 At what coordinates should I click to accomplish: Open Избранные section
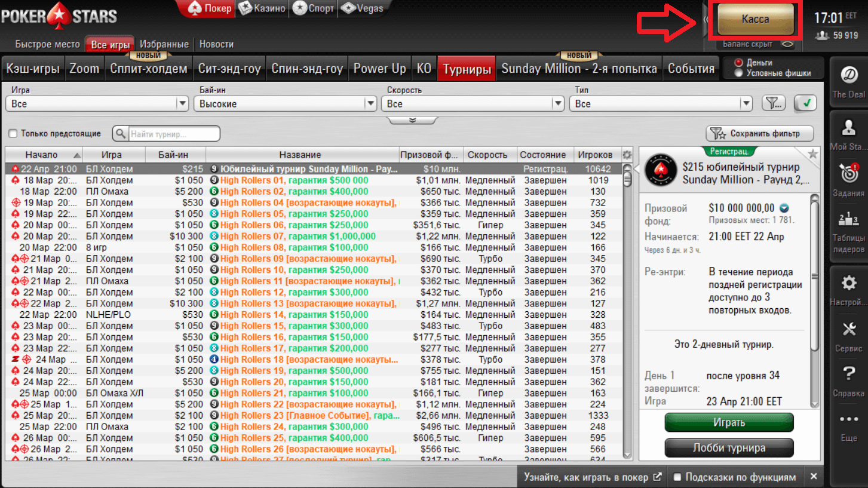tap(164, 44)
